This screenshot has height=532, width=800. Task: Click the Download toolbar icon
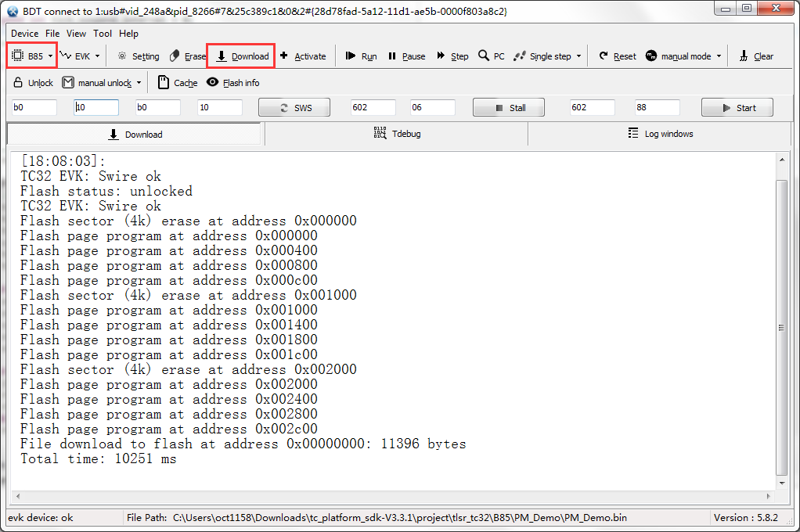click(222, 56)
